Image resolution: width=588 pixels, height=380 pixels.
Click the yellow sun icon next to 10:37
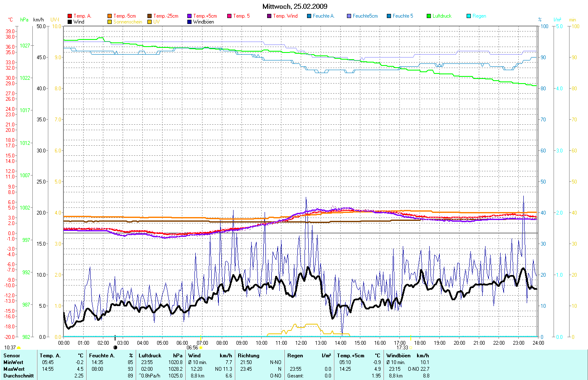click(x=18, y=348)
